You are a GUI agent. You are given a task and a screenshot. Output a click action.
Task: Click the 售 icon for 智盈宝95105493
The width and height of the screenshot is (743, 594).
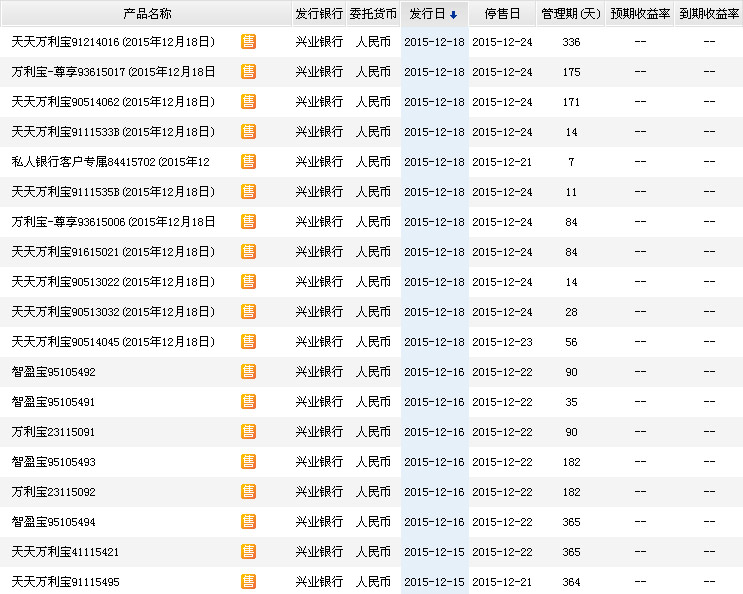point(248,461)
